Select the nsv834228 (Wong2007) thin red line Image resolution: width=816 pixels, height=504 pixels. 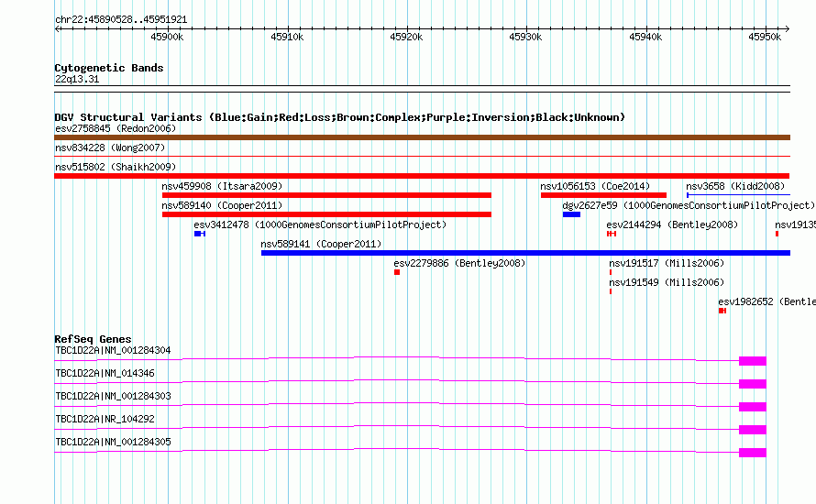click(x=422, y=156)
